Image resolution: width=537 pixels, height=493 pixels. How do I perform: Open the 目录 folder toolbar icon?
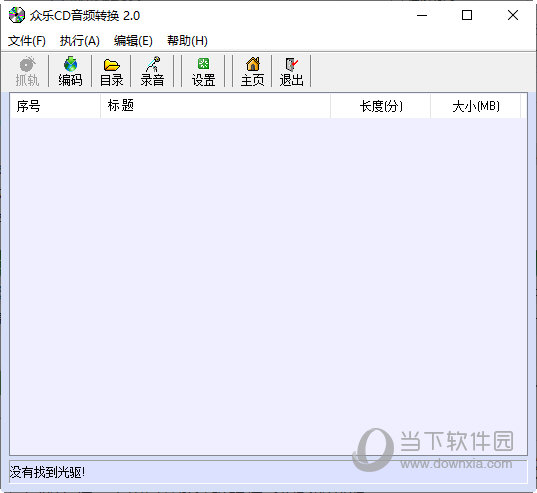(111, 71)
